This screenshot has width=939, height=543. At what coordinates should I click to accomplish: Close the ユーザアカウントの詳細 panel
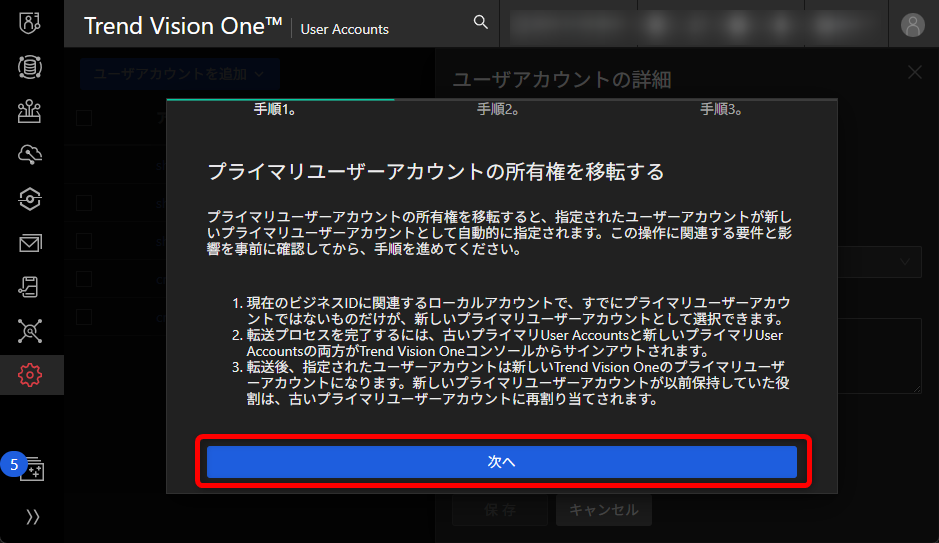[x=914, y=72]
